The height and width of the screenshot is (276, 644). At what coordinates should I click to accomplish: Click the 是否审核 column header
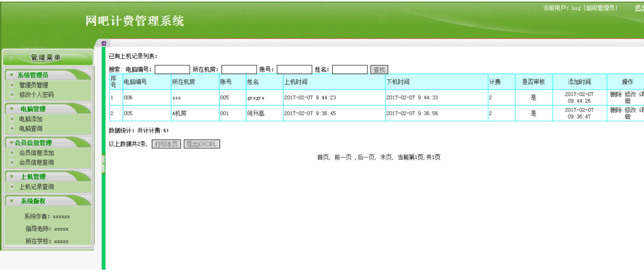pyautogui.click(x=533, y=82)
